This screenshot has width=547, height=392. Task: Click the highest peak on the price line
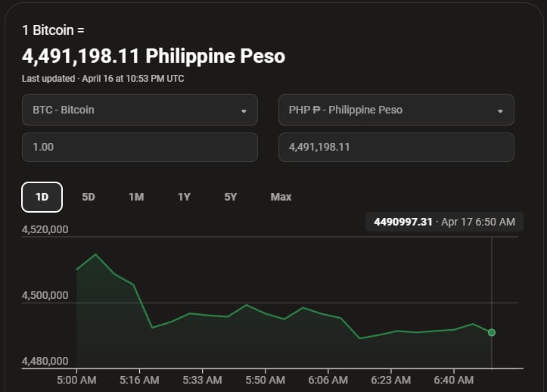(x=95, y=255)
